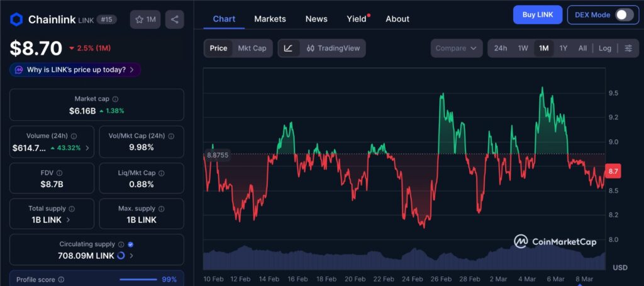Click the Max. supply info icon
Screen dimensions: 644x286
[x=162, y=209]
